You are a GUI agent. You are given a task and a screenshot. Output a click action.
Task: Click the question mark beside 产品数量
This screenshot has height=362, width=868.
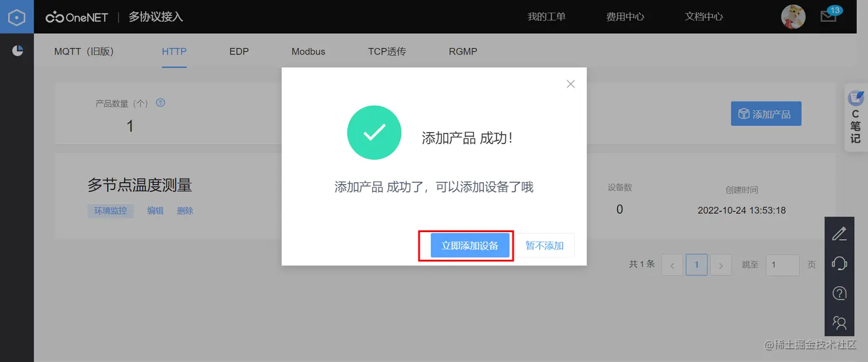click(x=161, y=103)
